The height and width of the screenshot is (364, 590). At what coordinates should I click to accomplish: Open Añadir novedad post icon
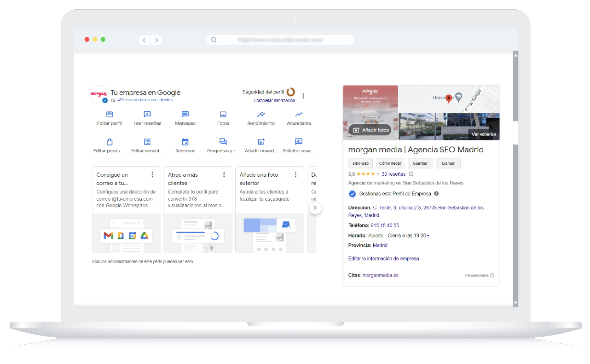[261, 142]
